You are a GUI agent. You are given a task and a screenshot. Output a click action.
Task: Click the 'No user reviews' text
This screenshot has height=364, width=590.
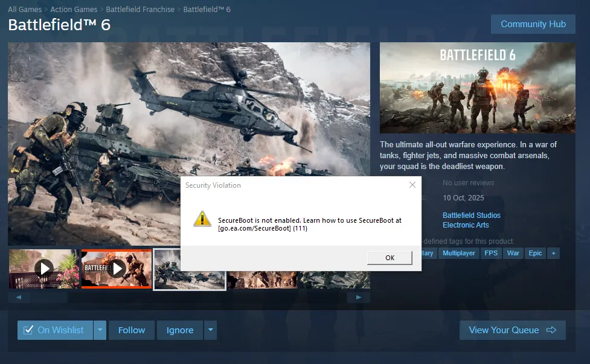click(469, 183)
